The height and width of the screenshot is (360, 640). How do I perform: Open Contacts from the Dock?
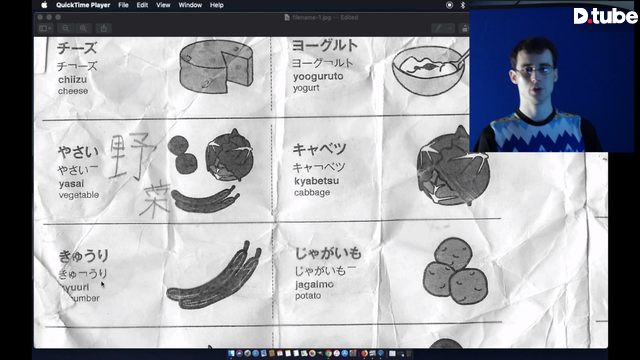[x=272, y=353]
